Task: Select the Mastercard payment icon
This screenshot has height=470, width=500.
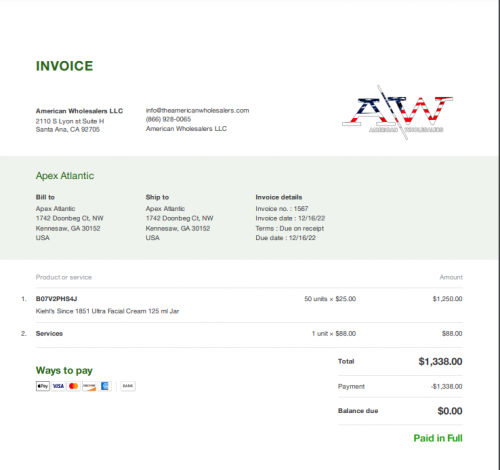Action: coord(74,386)
